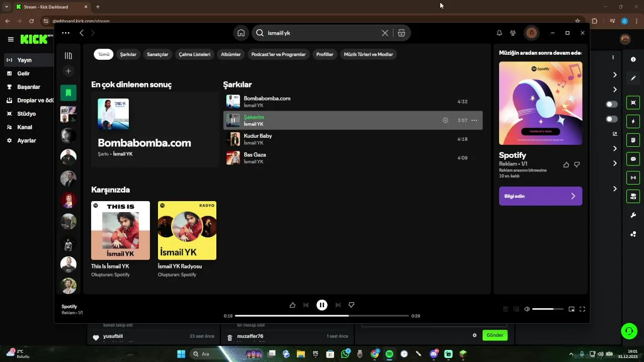The width and height of the screenshot is (644, 362).
Task: Mute Spotify with the speaker icon
Action: click(x=527, y=309)
